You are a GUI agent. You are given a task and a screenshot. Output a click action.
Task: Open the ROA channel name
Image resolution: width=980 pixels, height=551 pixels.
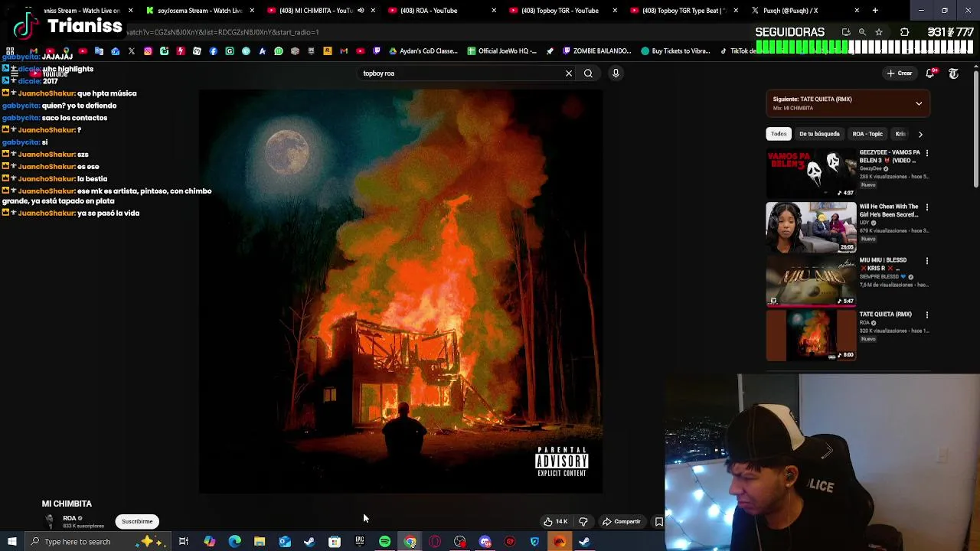[x=70, y=518]
